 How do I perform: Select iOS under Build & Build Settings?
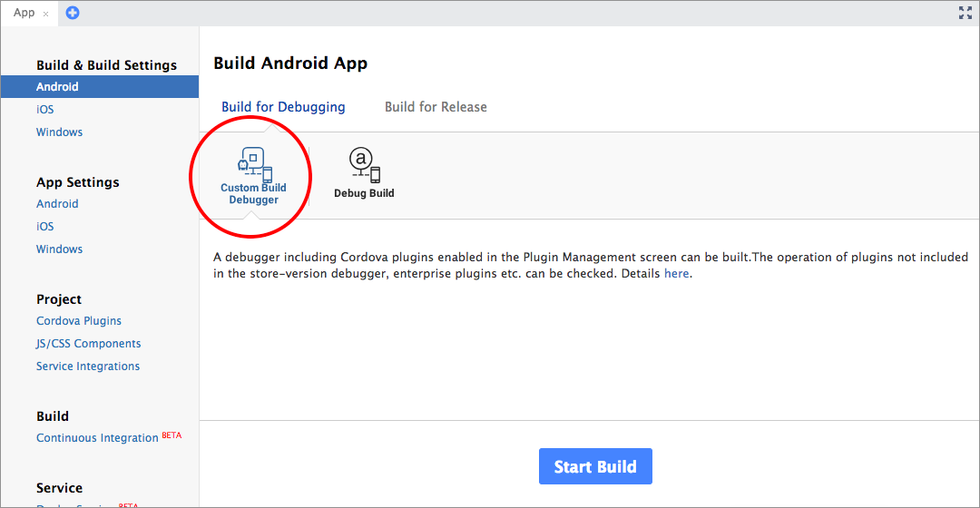[x=45, y=110]
